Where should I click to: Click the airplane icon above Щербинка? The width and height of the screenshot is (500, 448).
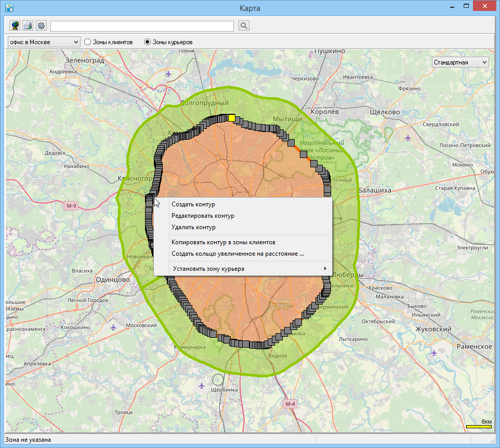click(x=202, y=386)
